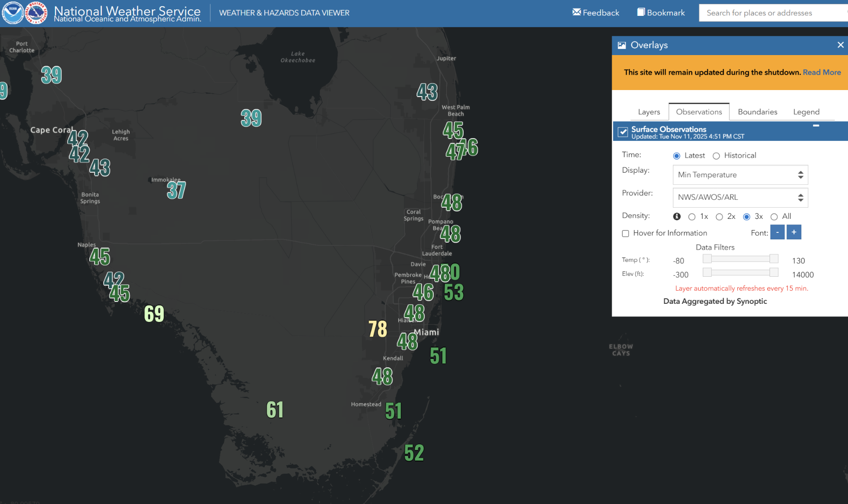Set density to All
This screenshot has height=504, width=848.
click(774, 217)
